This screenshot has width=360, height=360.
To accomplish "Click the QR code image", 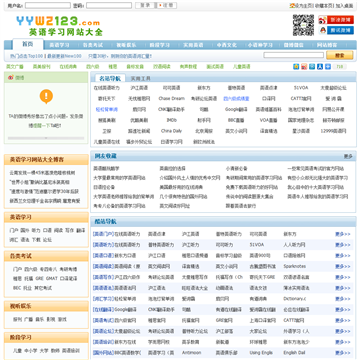I will [x=303, y=25].
